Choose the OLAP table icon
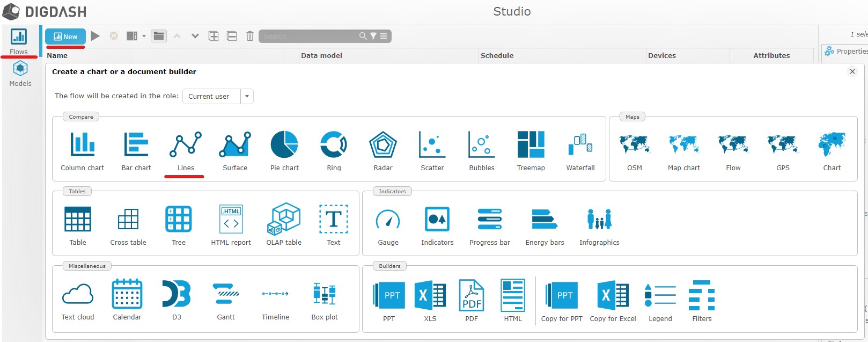 tap(284, 225)
